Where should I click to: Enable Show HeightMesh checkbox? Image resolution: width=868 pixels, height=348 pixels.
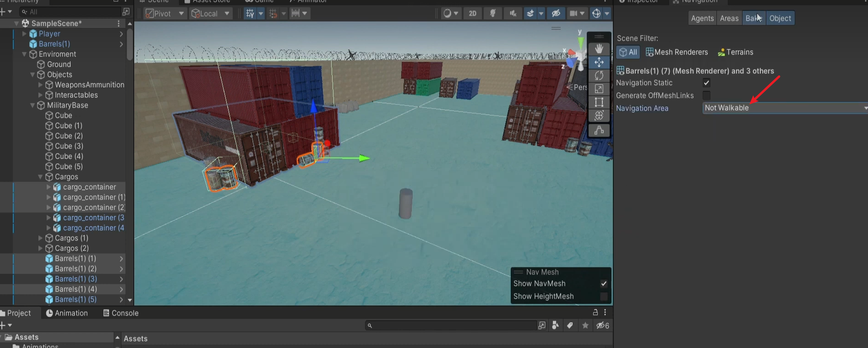604,296
